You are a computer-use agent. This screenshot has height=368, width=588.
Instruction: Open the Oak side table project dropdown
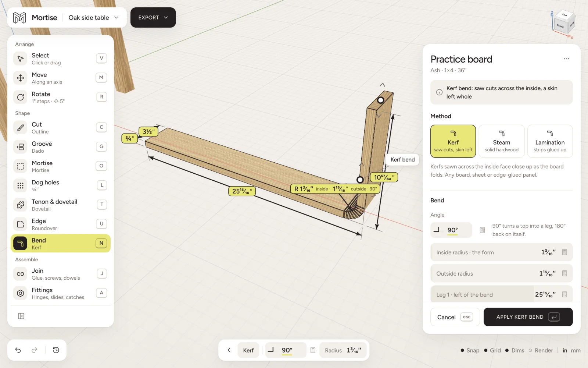(94, 18)
